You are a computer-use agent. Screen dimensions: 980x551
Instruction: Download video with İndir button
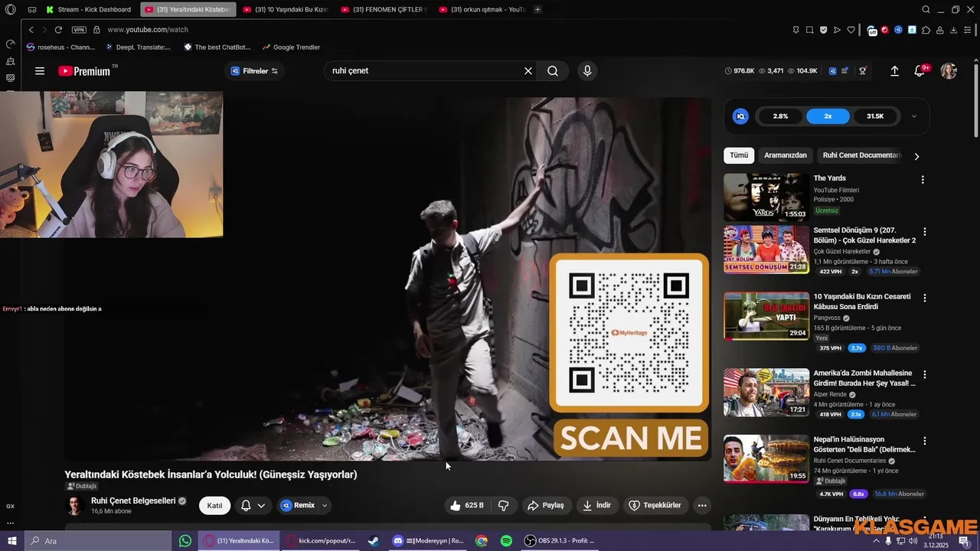[x=597, y=506]
